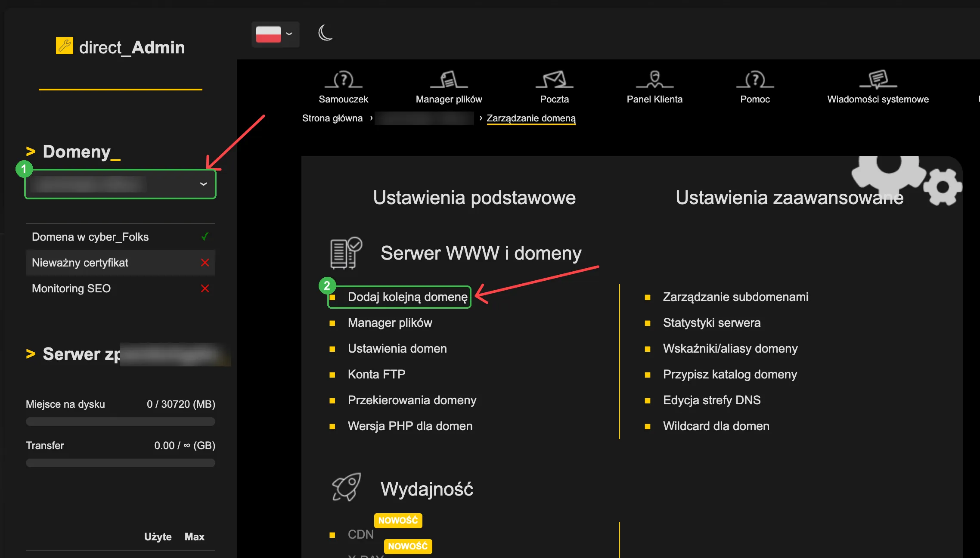Viewport: 980px width, 558px height.
Task: Open Przekierowania domeny
Action: 412,400
